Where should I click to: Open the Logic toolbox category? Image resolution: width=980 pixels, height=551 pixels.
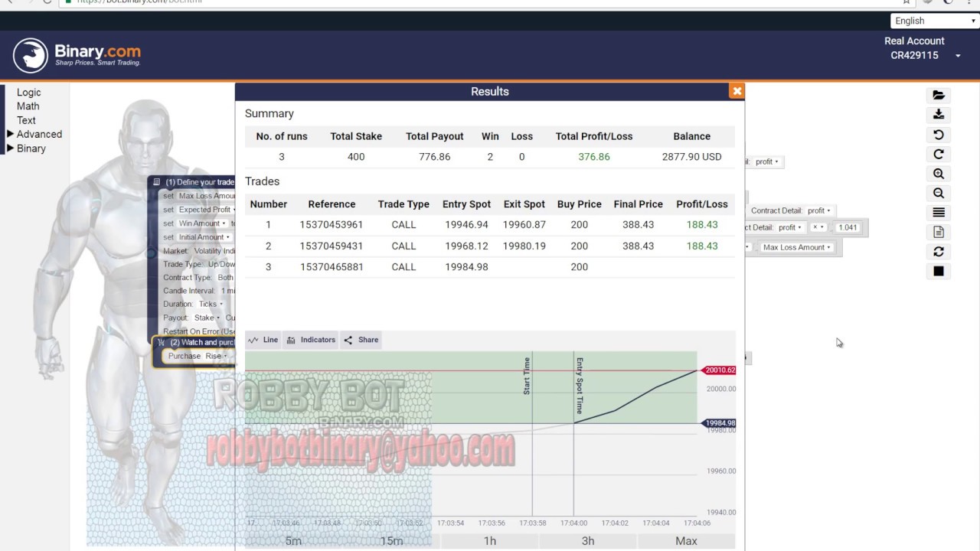tap(29, 93)
